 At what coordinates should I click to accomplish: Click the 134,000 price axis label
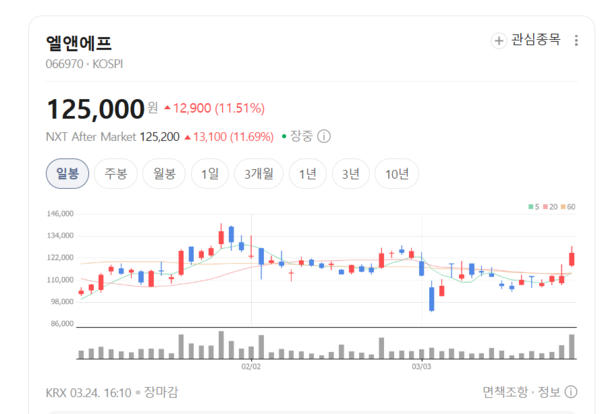click(60, 236)
